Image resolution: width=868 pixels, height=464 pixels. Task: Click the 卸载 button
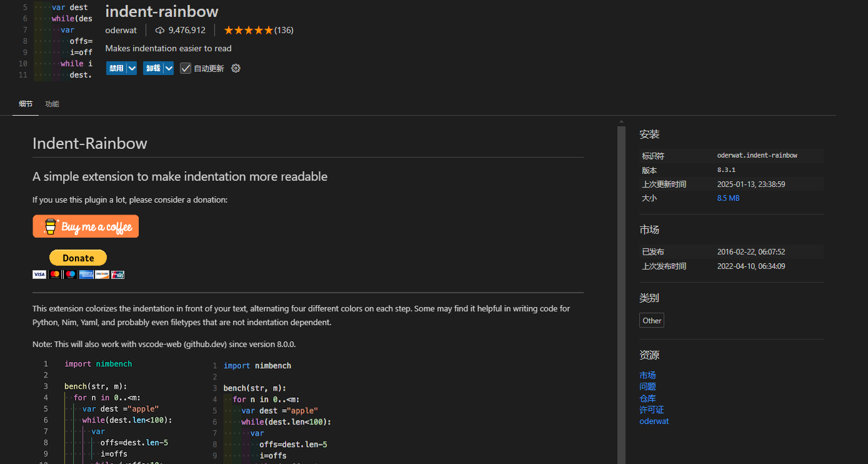(153, 68)
